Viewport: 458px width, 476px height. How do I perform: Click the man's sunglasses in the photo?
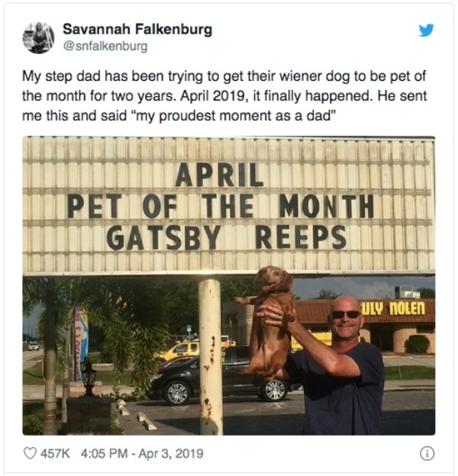(346, 314)
